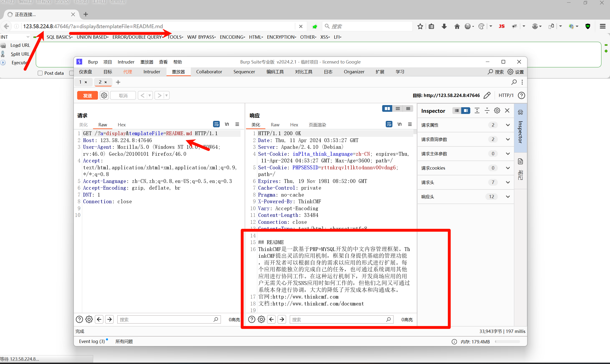Expand the 响应头 Inspector section
This screenshot has height=364, width=610.
(508, 196)
